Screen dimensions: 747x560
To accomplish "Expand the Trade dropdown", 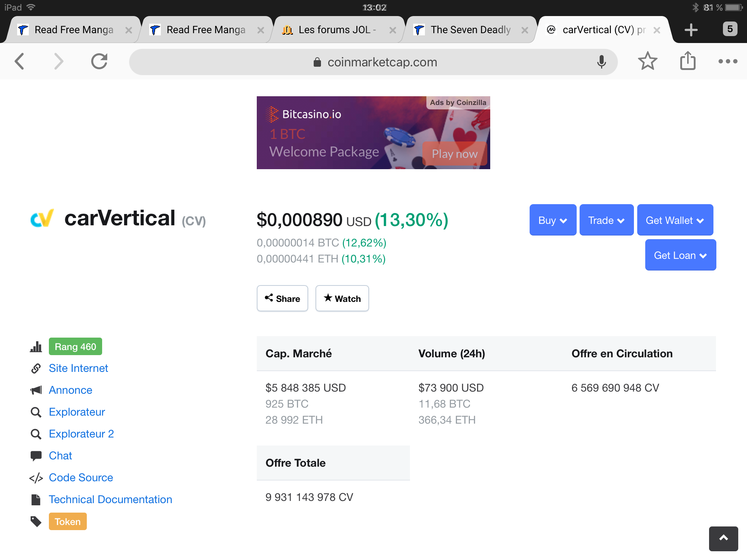I will coord(607,220).
